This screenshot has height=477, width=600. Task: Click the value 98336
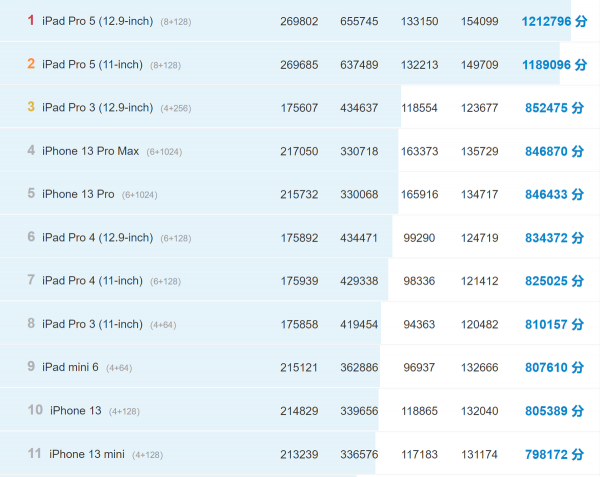click(419, 281)
